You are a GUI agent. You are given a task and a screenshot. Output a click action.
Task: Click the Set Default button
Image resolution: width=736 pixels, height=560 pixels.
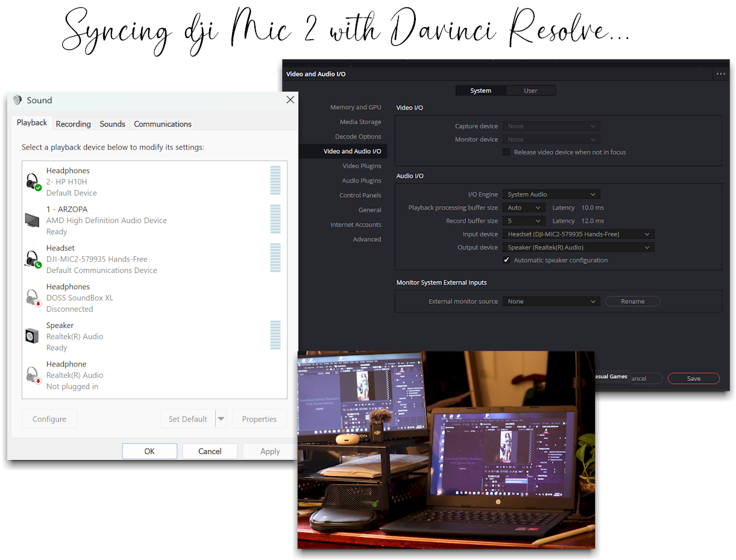[x=187, y=419]
